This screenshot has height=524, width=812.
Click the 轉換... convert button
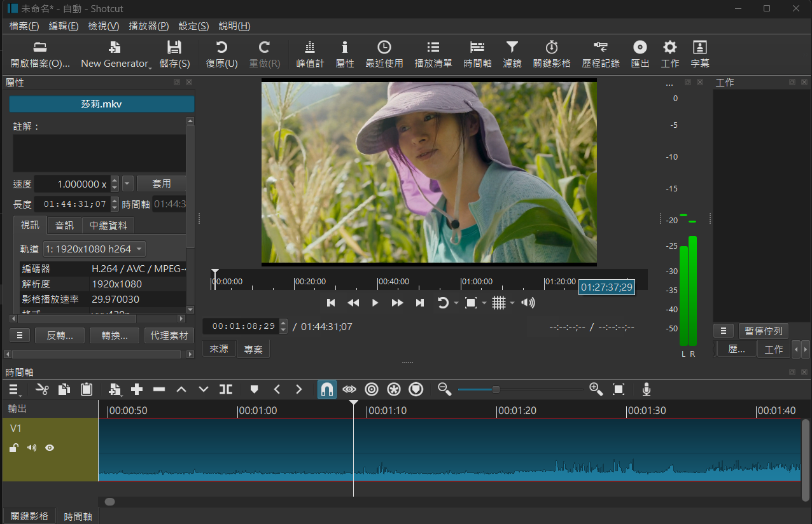115,335
